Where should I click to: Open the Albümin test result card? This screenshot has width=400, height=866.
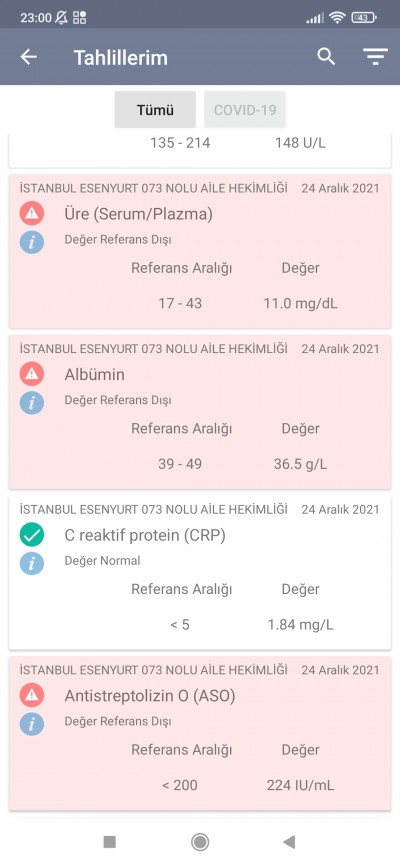pos(200,412)
